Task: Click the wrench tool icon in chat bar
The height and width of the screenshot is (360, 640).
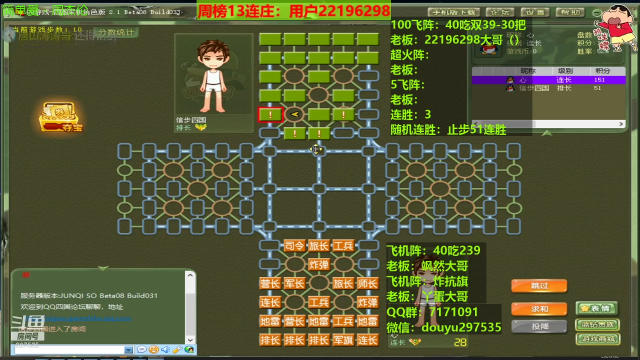Action: (177, 349)
